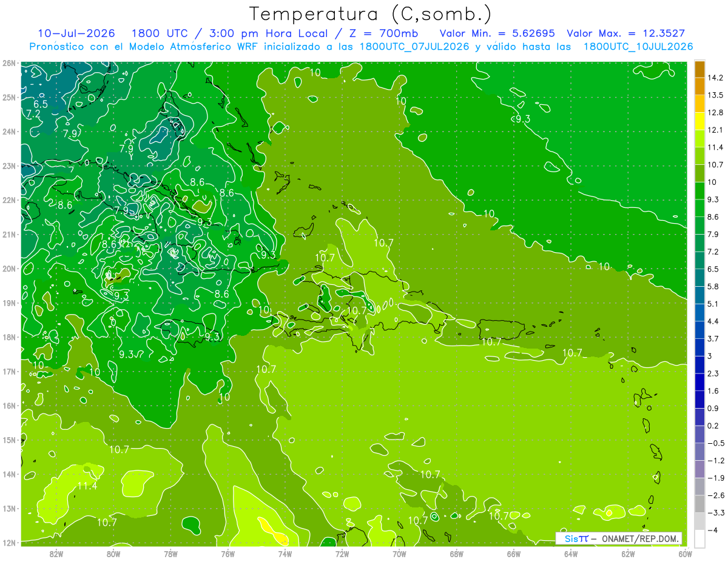
Task: Click the longitude axis label "70W"
Action: 399,553
